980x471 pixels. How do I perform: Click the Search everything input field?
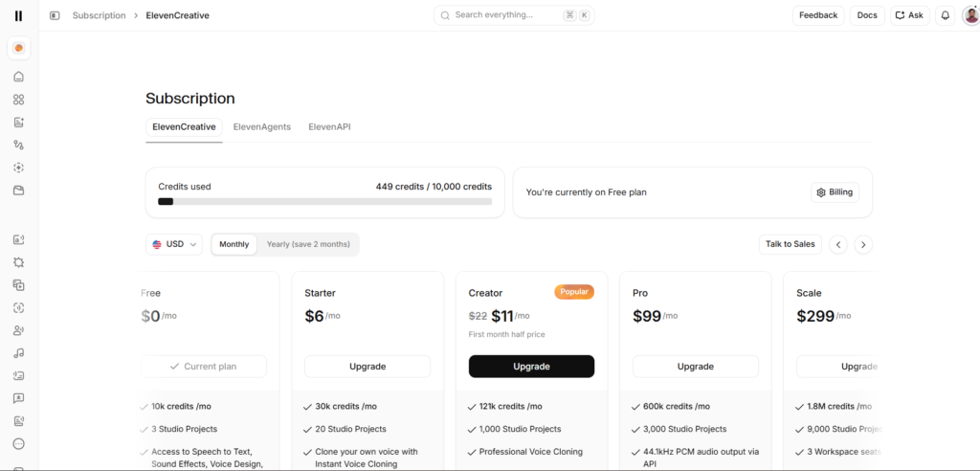(514, 15)
